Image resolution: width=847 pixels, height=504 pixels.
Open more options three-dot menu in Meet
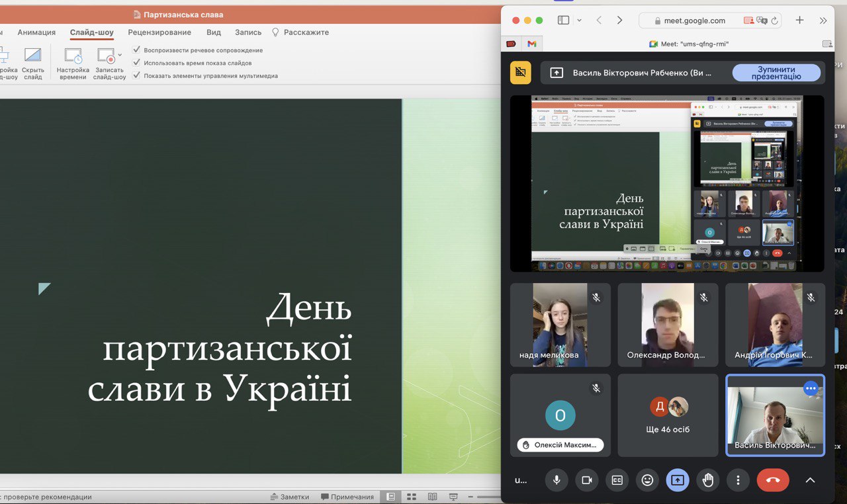click(738, 480)
